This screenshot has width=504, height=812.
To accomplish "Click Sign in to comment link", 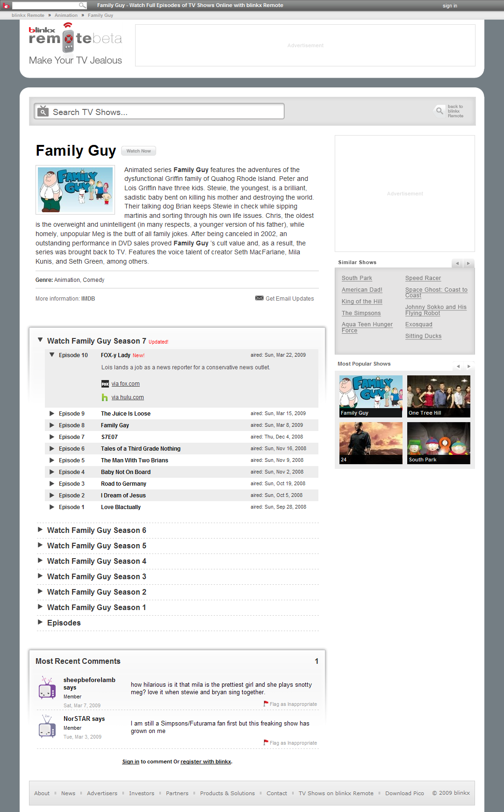I will click(130, 762).
